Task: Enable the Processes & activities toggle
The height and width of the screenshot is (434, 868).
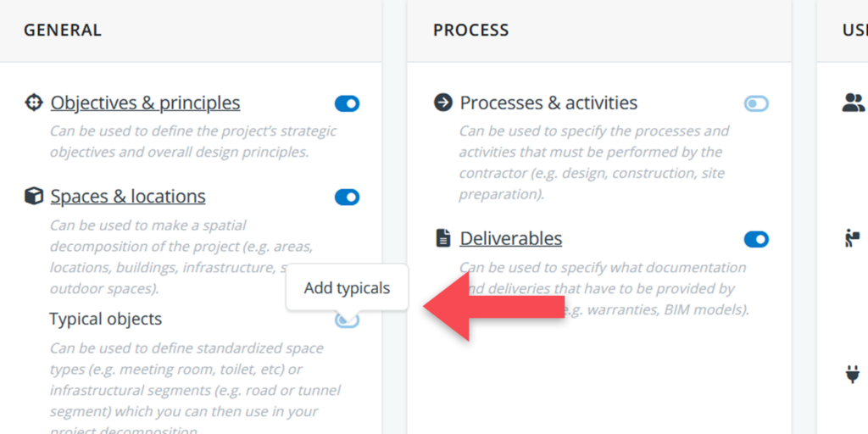Action: [756, 104]
